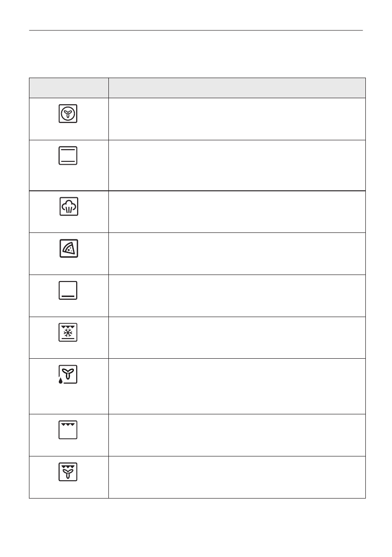392x557 pixels.
Task: Select the Moist Fan Baking droplet icon
Action: click(x=67, y=375)
